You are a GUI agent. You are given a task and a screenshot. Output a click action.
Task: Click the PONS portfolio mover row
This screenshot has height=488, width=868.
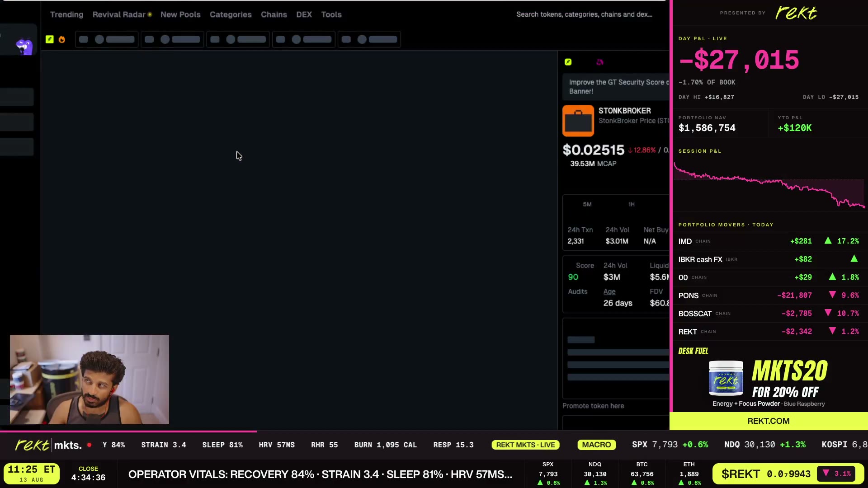pos(769,295)
